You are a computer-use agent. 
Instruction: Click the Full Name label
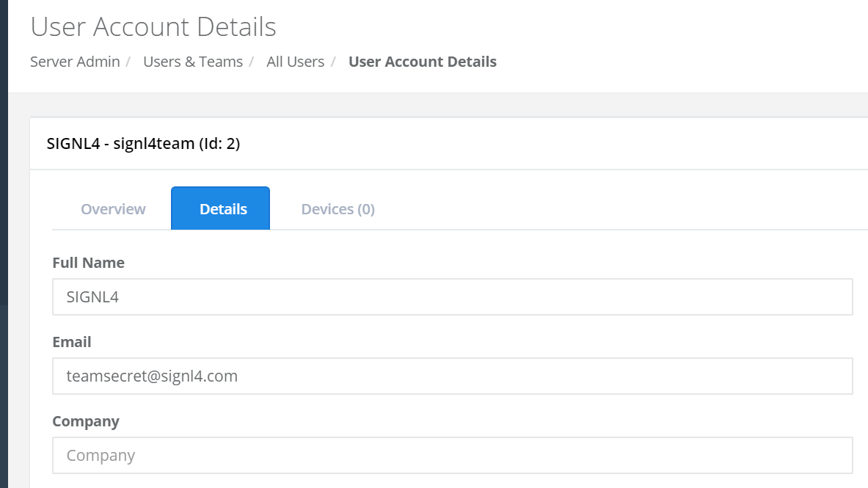point(89,263)
